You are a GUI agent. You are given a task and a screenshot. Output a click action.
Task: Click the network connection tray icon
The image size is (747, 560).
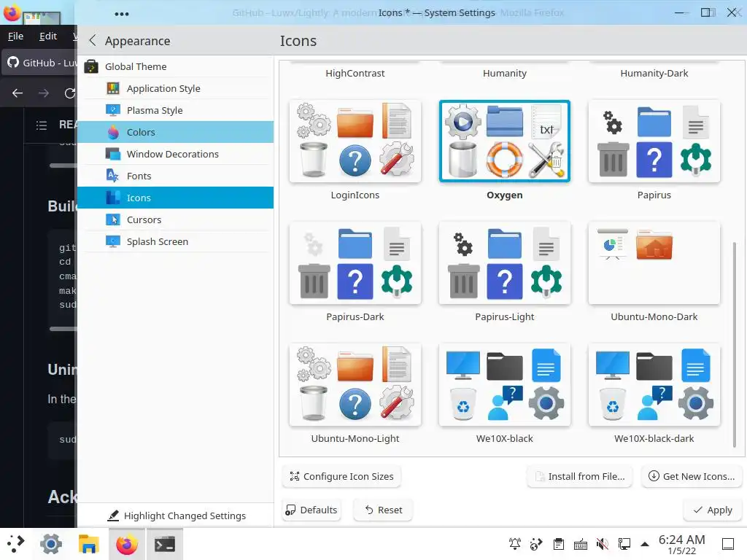point(624,544)
